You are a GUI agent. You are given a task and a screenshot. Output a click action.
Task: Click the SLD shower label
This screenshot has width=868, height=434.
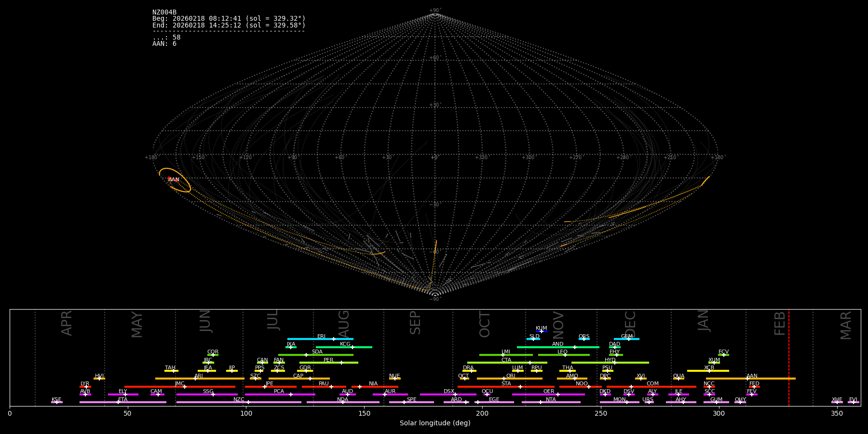534,337
